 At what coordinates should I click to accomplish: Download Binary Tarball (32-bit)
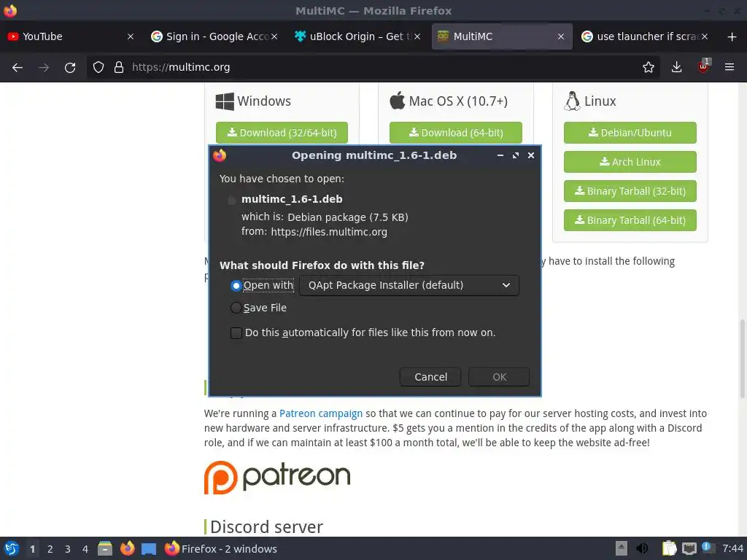pyautogui.click(x=630, y=191)
